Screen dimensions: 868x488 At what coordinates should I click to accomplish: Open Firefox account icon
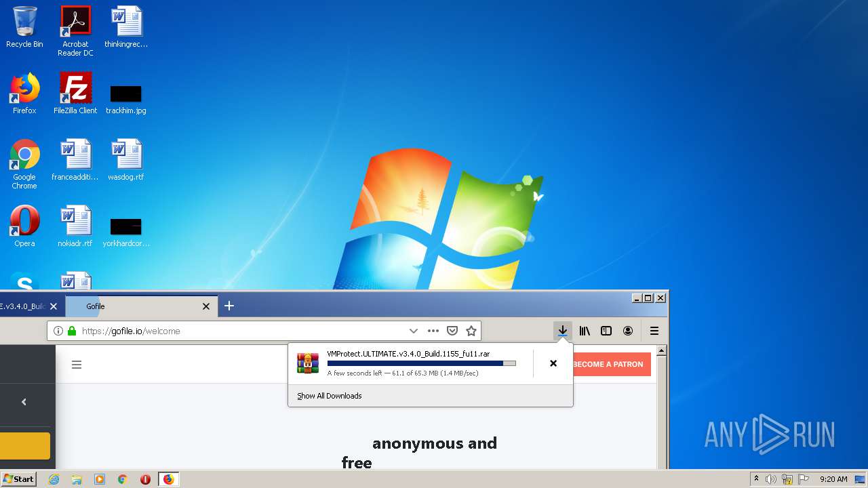coord(628,331)
